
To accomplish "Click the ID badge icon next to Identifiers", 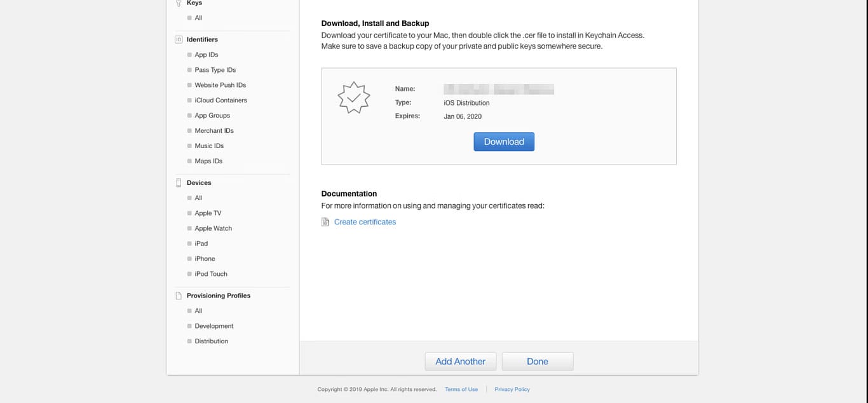I will click(x=178, y=39).
